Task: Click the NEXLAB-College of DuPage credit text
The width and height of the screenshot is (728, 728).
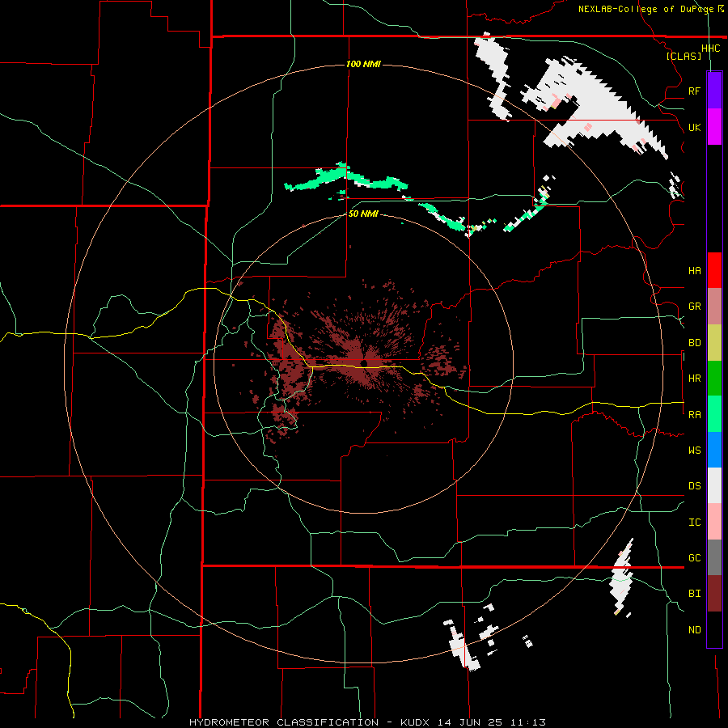Action: tap(645, 9)
